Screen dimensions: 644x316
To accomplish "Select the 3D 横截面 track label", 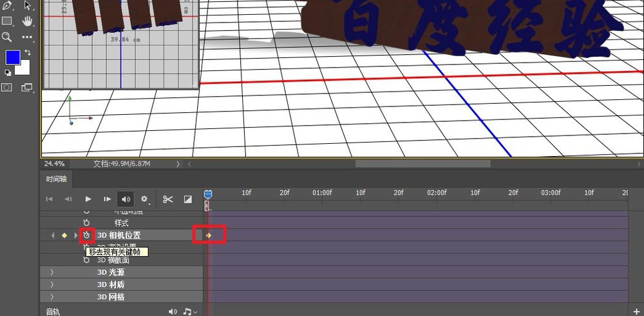I will click(x=113, y=260).
